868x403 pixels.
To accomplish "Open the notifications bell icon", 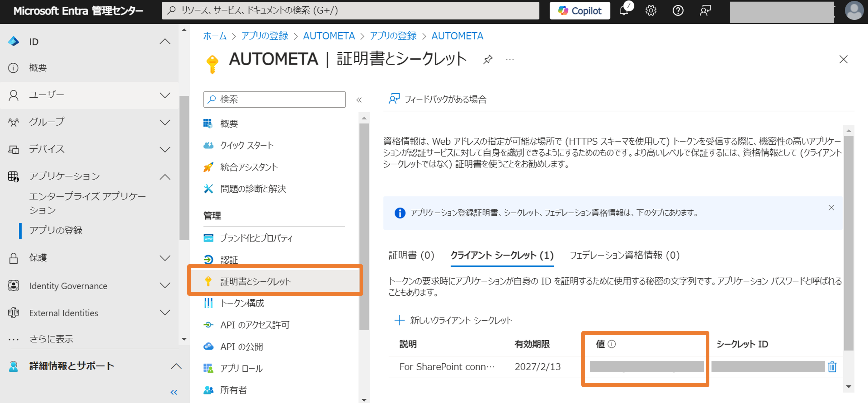I will (x=624, y=11).
